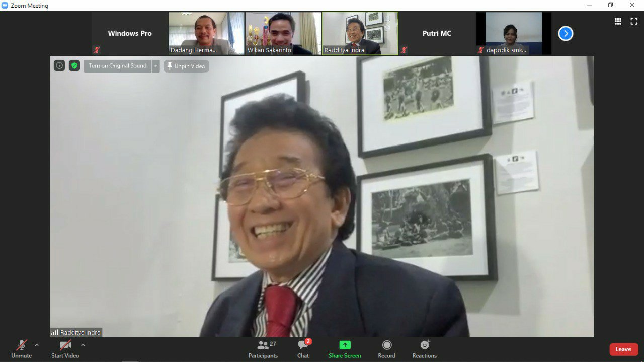Open the Original Sound dropdown arrow
This screenshot has height=362, width=644.
(x=156, y=66)
